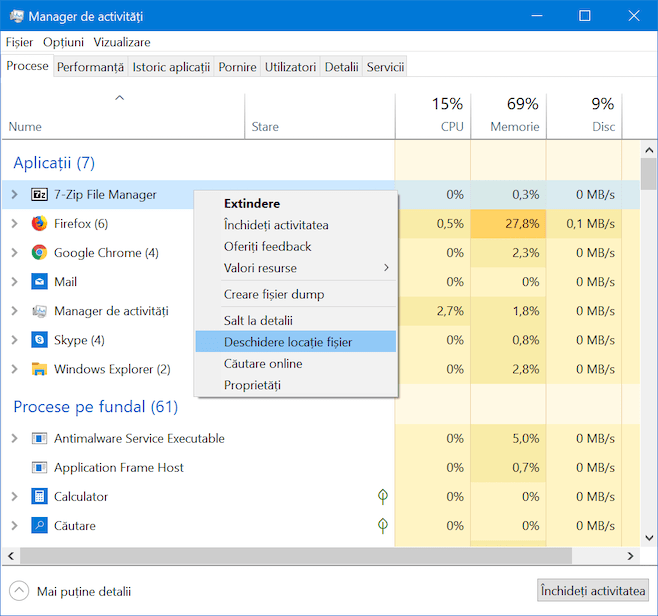Click the Calculator app icon
This screenshot has height=616, width=658.
point(39,496)
